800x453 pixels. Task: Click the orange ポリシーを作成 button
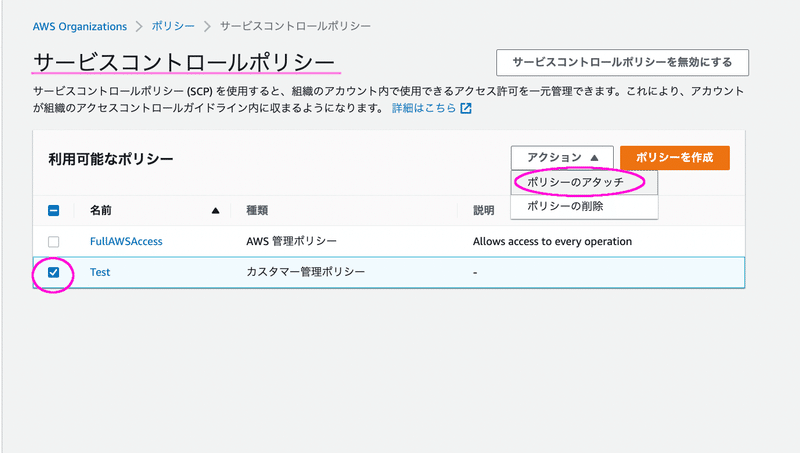point(674,158)
